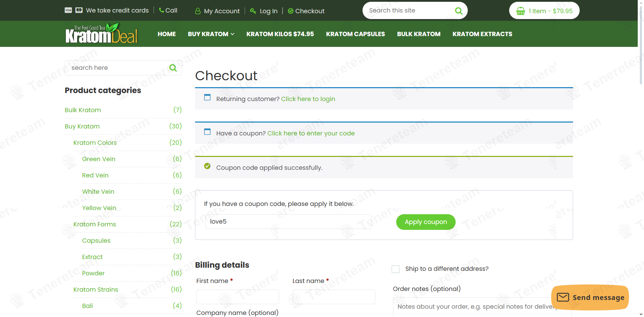The width and height of the screenshot is (644, 317).
Task: Open the shopping basket icon
Action: coord(520,11)
